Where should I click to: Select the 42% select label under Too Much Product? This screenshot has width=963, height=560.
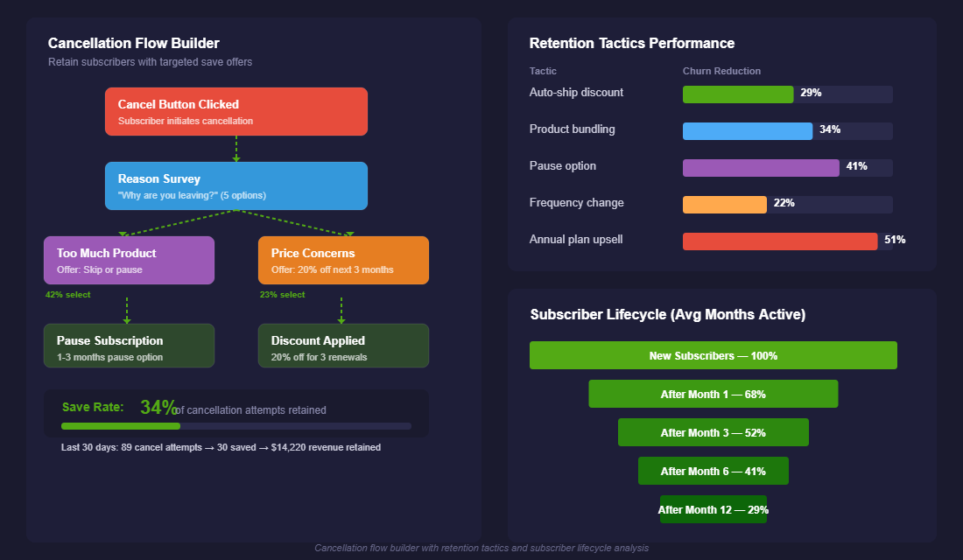(x=67, y=295)
